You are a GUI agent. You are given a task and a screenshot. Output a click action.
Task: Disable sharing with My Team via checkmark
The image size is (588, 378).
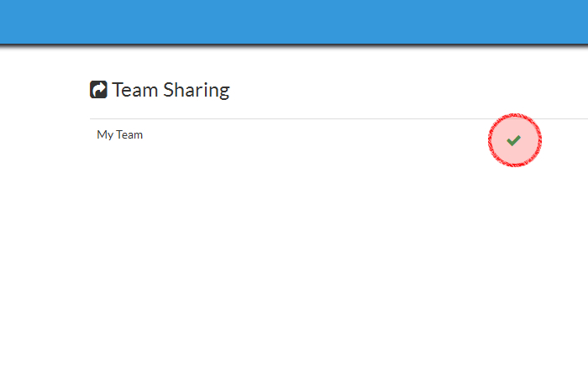click(x=513, y=140)
